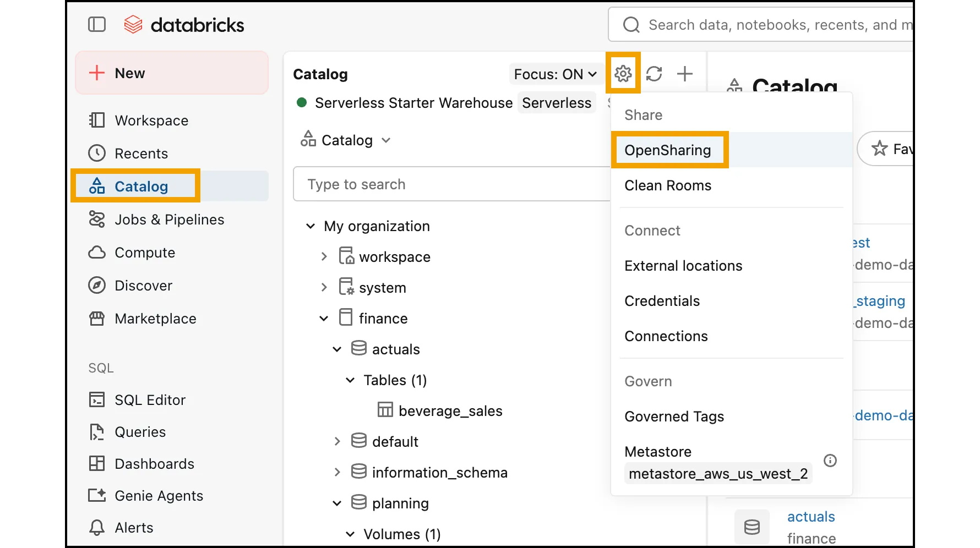Image resolution: width=980 pixels, height=548 pixels.
Task: Choose External locations menu item
Action: [x=732, y=266]
